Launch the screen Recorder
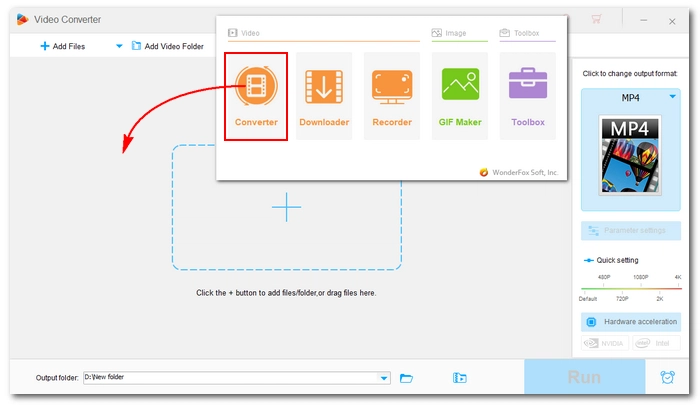Image resolution: width=700 pixels, height=405 pixels. [392, 96]
